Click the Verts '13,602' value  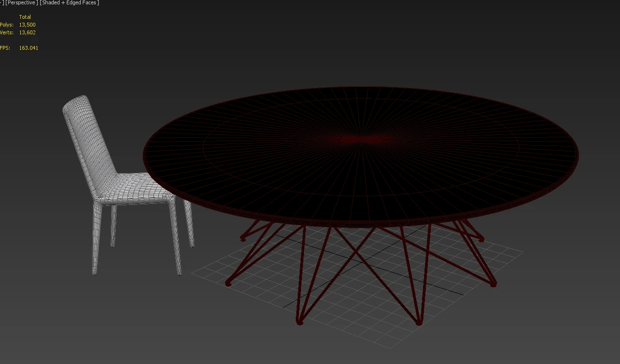point(27,32)
